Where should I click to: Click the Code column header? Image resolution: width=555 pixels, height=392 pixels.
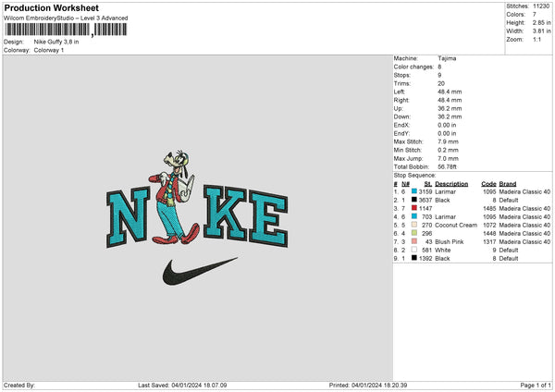488,184
